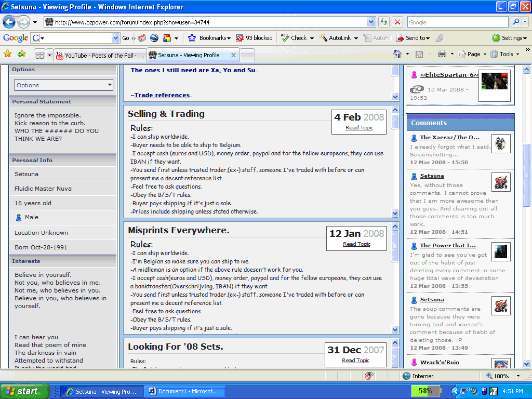Click the Google toolbar Bookmarks star
This screenshot has height=399, width=532.
192,38
